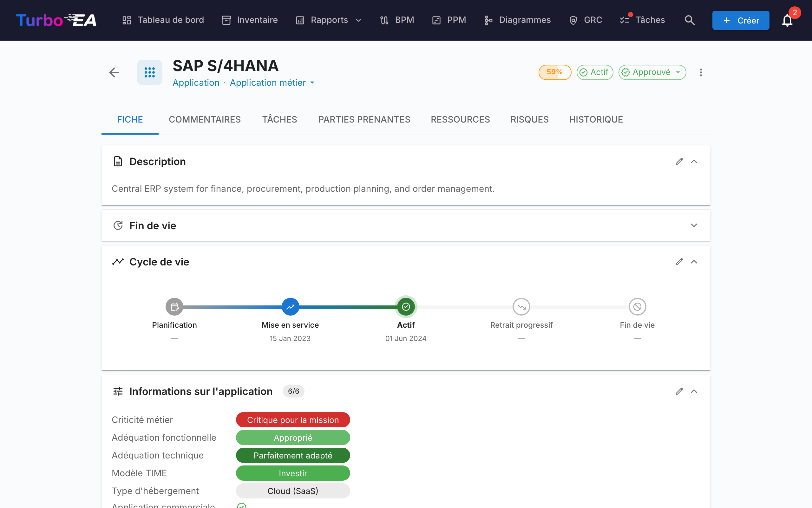812x508 pixels.
Task: Click the Type d'hébergement label
Action: click(x=155, y=491)
